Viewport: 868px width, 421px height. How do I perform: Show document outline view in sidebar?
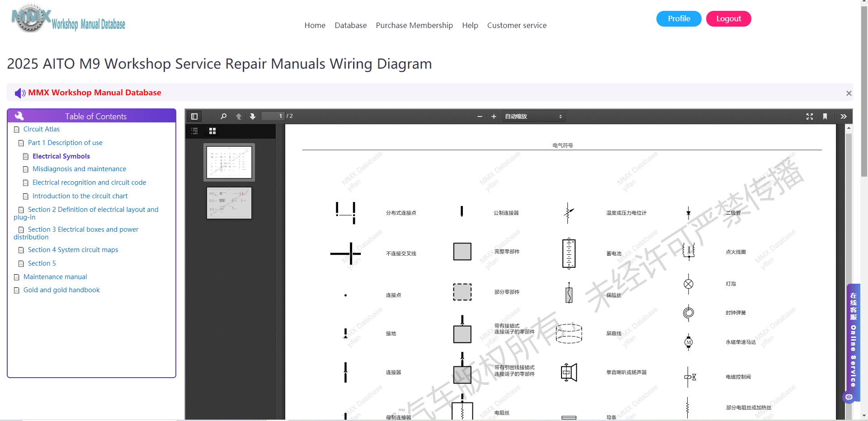(x=194, y=131)
